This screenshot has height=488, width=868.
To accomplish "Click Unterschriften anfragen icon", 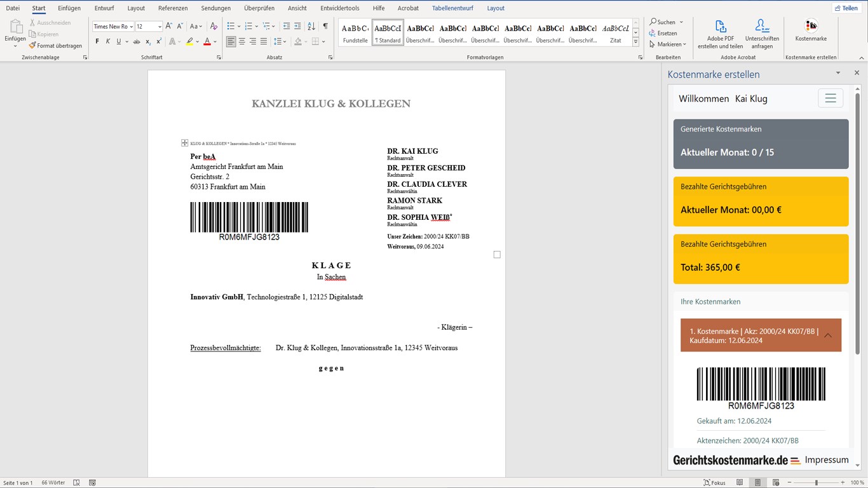I will [x=762, y=26].
